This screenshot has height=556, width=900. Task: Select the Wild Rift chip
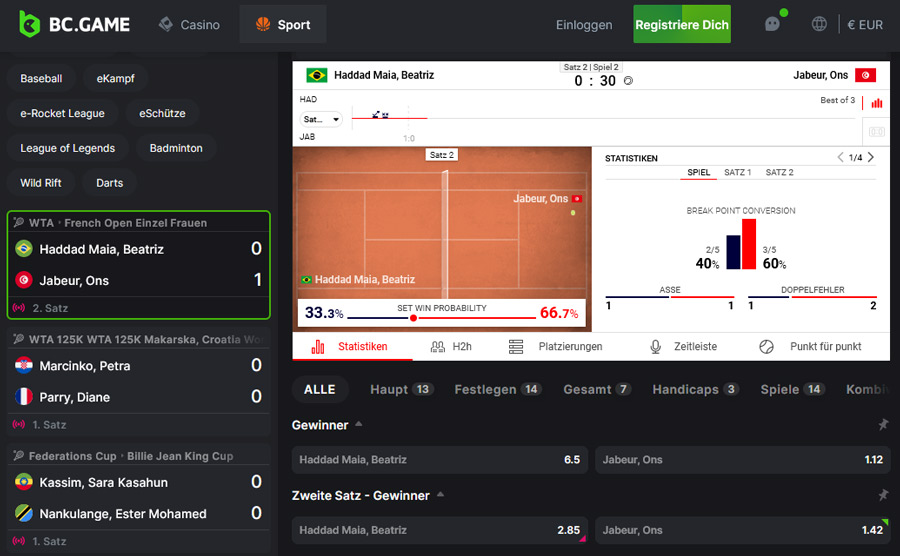point(41,183)
